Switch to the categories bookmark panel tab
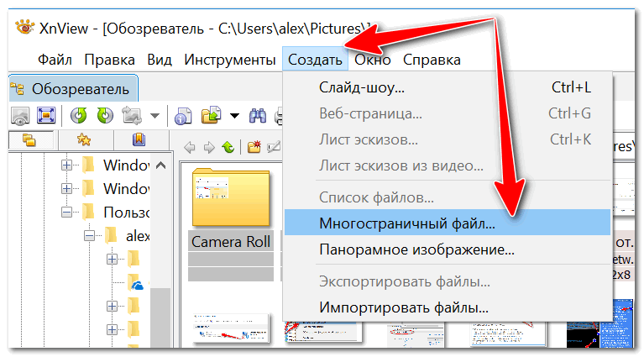 pyautogui.click(x=139, y=139)
